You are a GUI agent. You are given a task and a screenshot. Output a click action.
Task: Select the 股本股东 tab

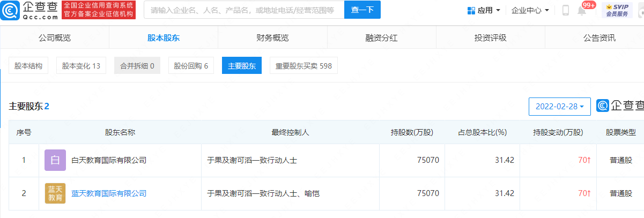tap(164, 37)
